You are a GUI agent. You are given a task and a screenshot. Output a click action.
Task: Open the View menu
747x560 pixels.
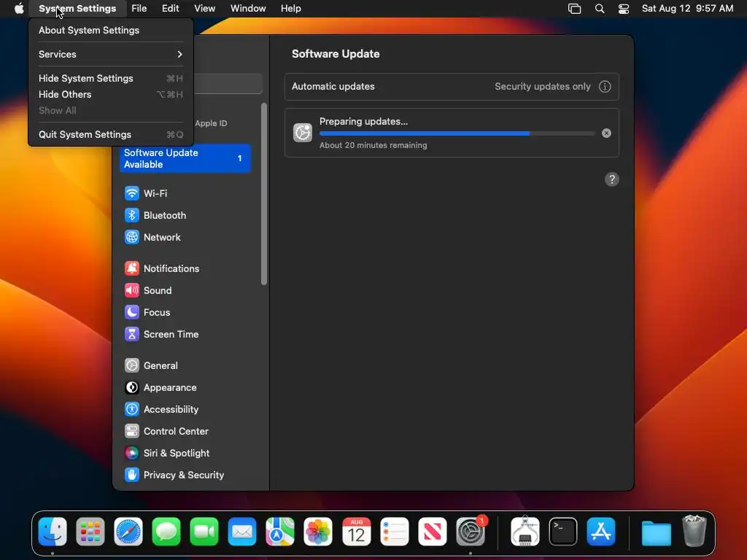point(204,9)
